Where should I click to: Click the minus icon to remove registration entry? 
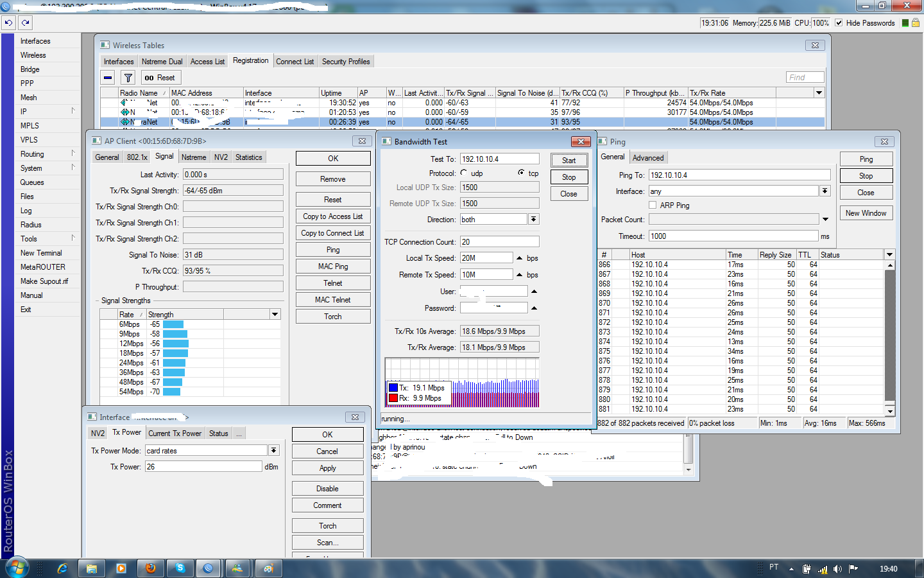point(107,77)
